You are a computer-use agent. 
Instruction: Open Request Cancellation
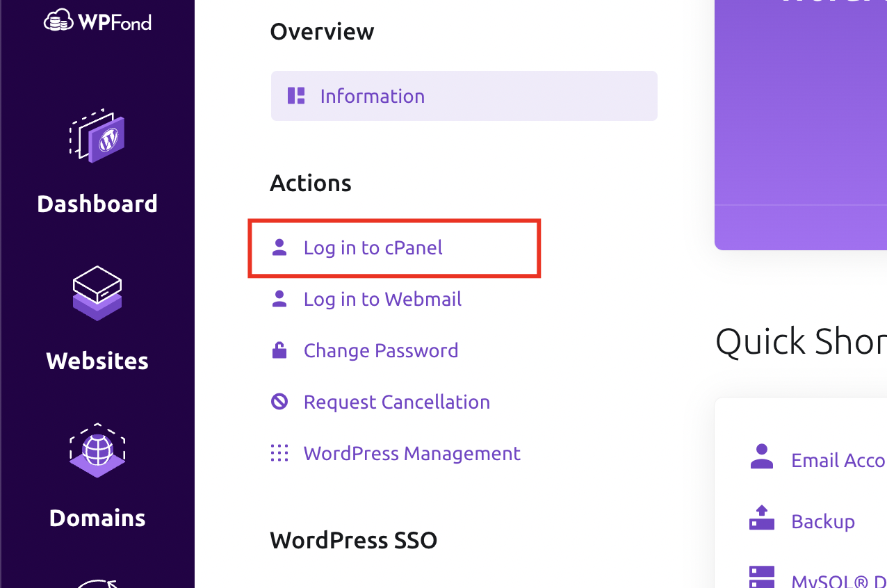(x=396, y=402)
